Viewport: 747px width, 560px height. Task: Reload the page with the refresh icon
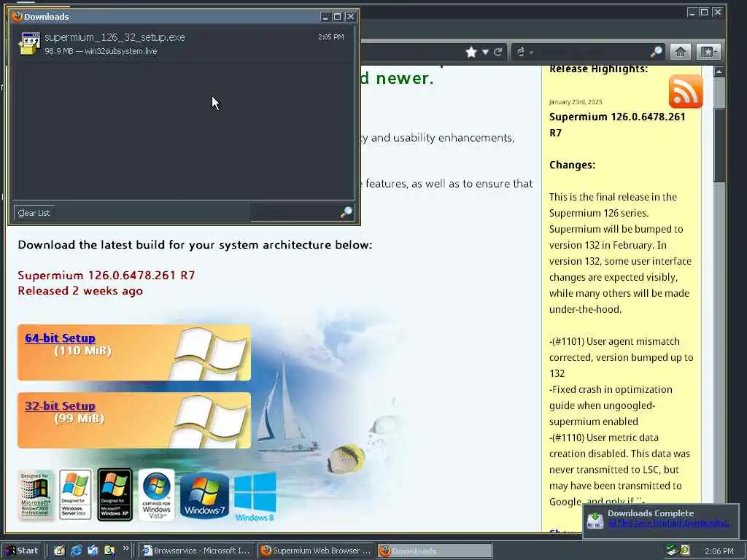point(498,52)
